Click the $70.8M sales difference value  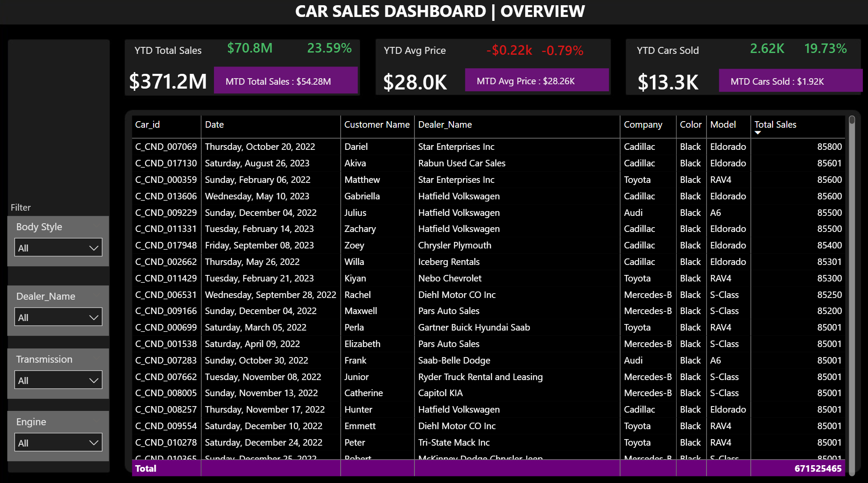(250, 48)
